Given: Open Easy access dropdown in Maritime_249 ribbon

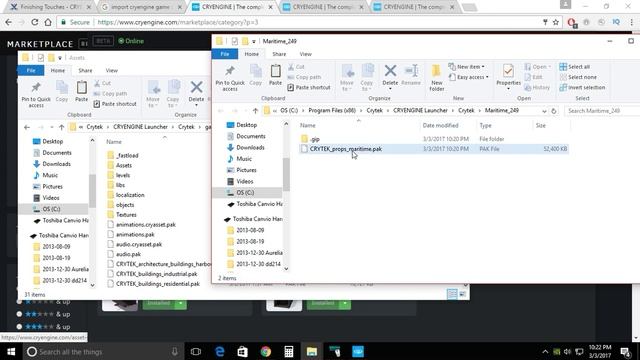Looking at the screenshot, I should click(469, 77).
